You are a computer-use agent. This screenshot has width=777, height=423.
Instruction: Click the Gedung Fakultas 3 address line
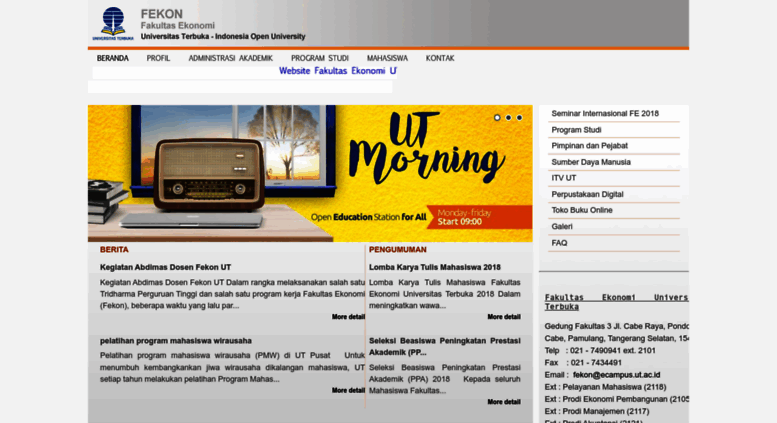coord(616,326)
